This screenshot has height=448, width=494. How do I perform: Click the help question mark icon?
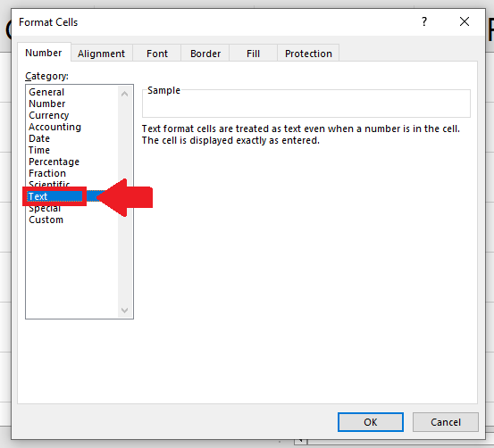point(424,21)
